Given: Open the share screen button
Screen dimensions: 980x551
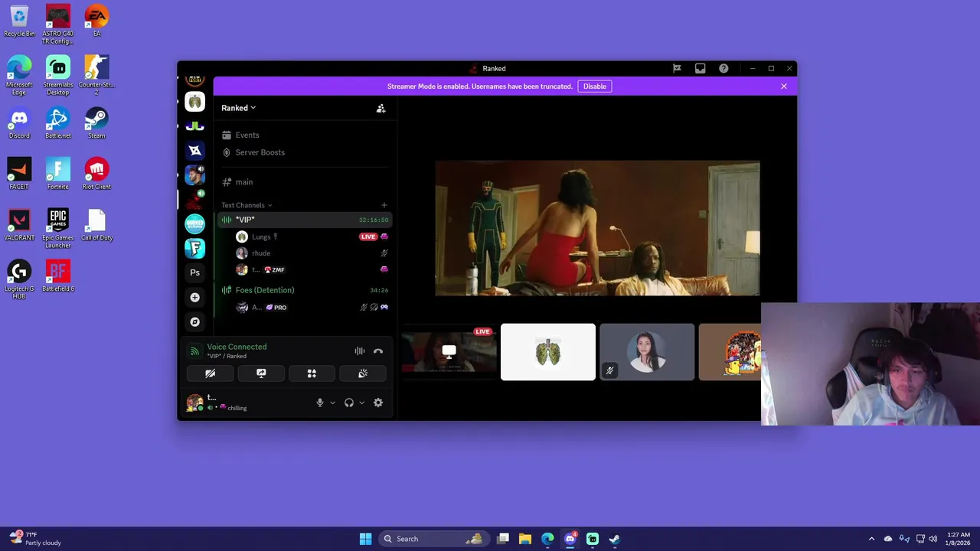Looking at the screenshot, I should (x=261, y=373).
